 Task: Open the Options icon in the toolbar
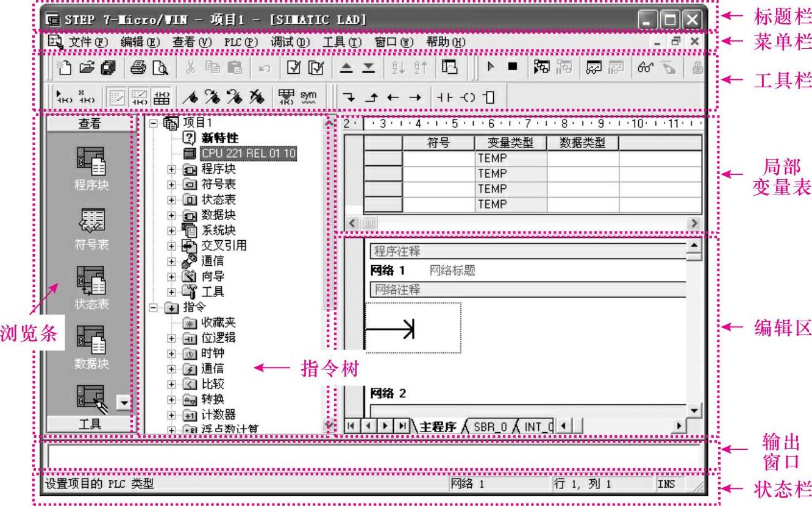pos(449,68)
